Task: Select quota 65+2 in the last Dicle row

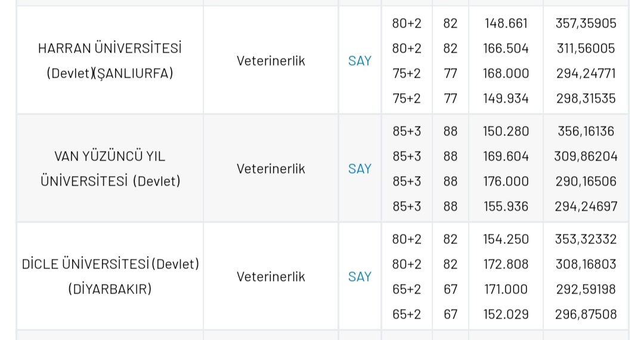Action: tap(407, 314)
